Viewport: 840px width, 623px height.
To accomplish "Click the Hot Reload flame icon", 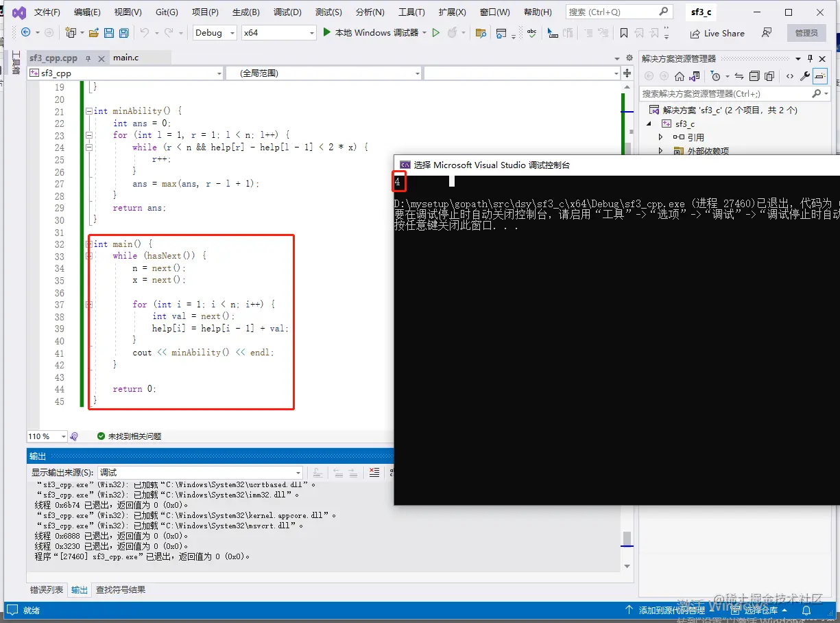I will 452,32.
